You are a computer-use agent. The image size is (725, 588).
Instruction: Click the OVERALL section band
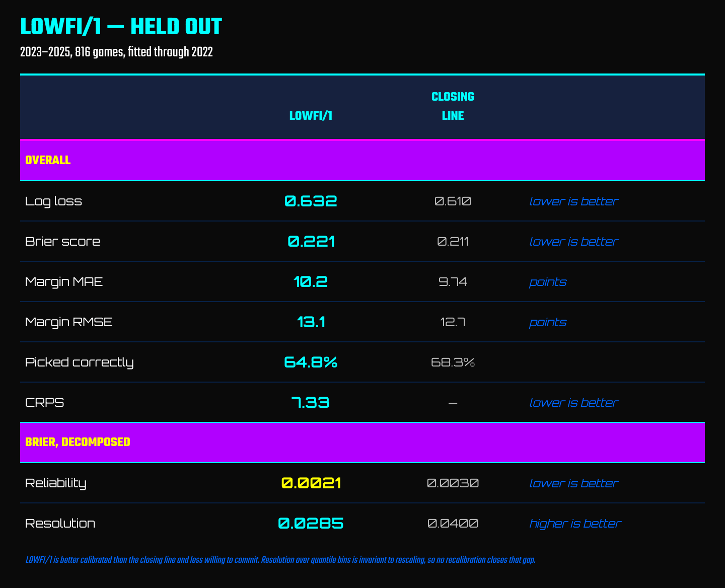coord(362,160)
